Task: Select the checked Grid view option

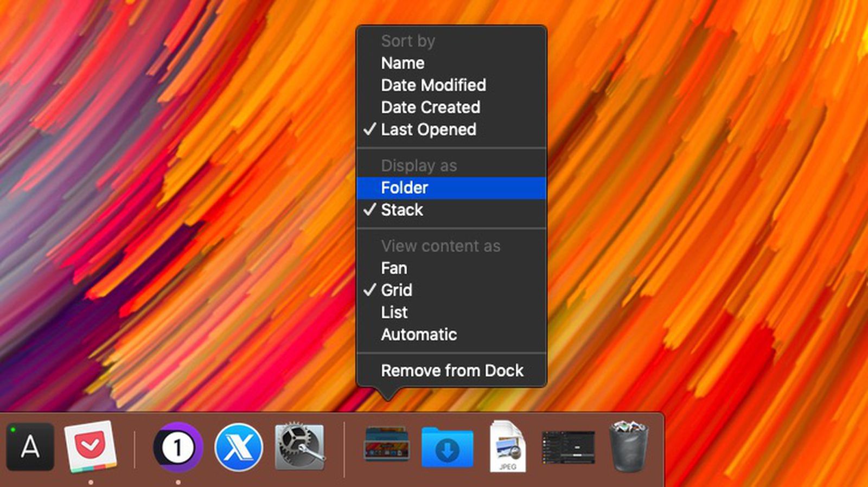Action: 451,290
